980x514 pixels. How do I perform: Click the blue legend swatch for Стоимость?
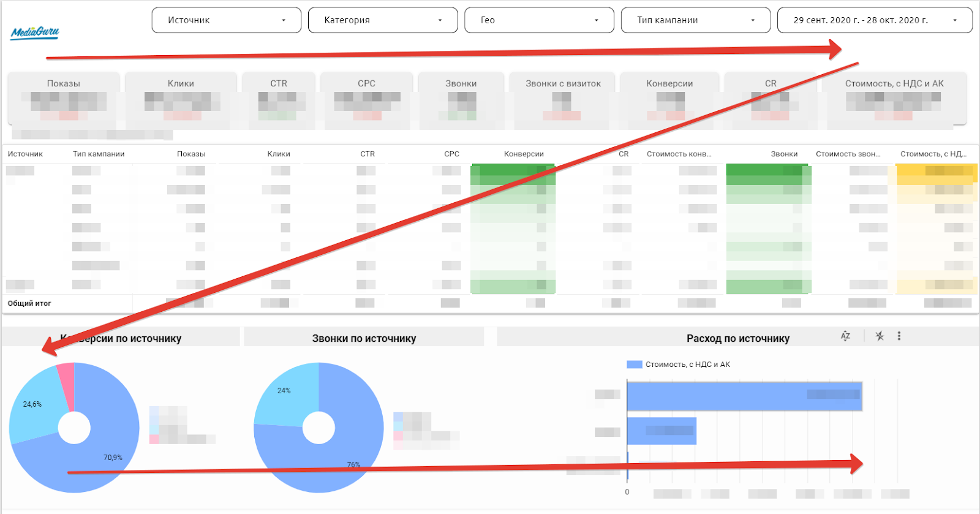tap(634, 365)
